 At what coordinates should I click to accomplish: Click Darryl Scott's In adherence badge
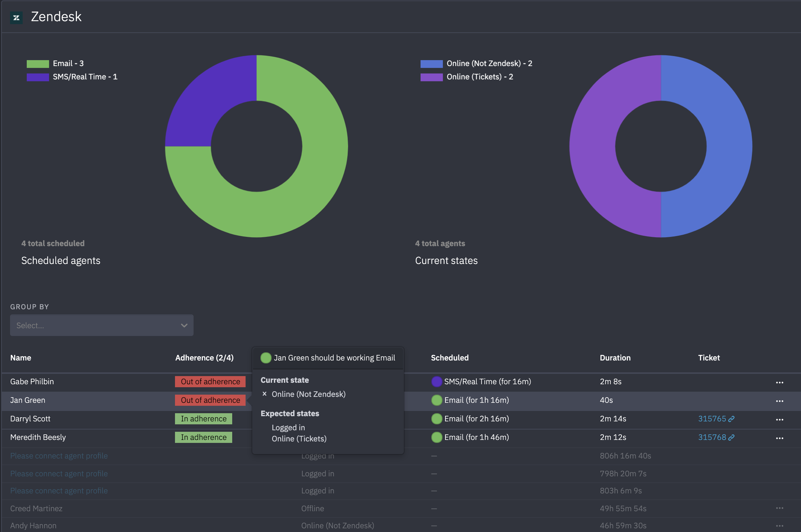(204, 419)
